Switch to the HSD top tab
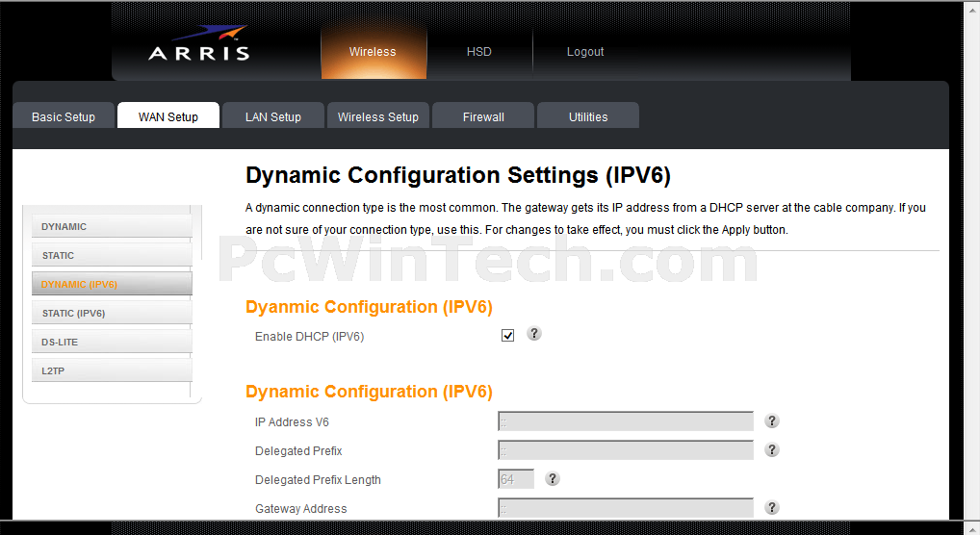This screenshot has height=535, width=980. (x=479, y=52)
